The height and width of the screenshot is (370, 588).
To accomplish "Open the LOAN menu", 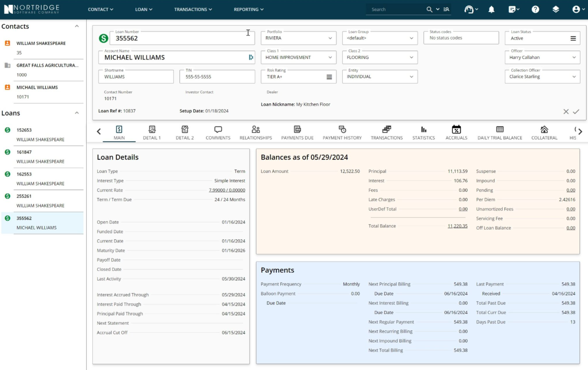I will pyautogui.click(x=143, y=9).
